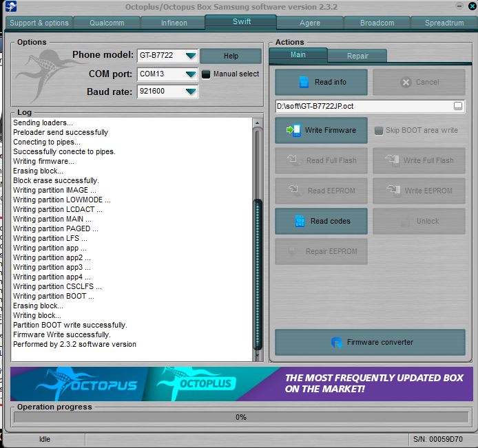Screen dimensions: 478x448
Task: Switch to Qualcomm tab
Action: (107, 23)
